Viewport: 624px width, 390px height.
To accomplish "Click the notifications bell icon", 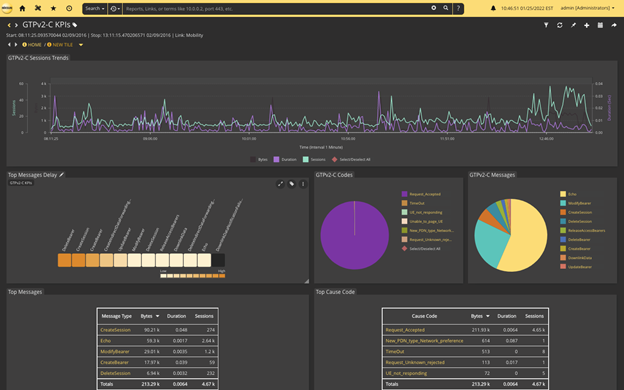I will click(493, 8).
